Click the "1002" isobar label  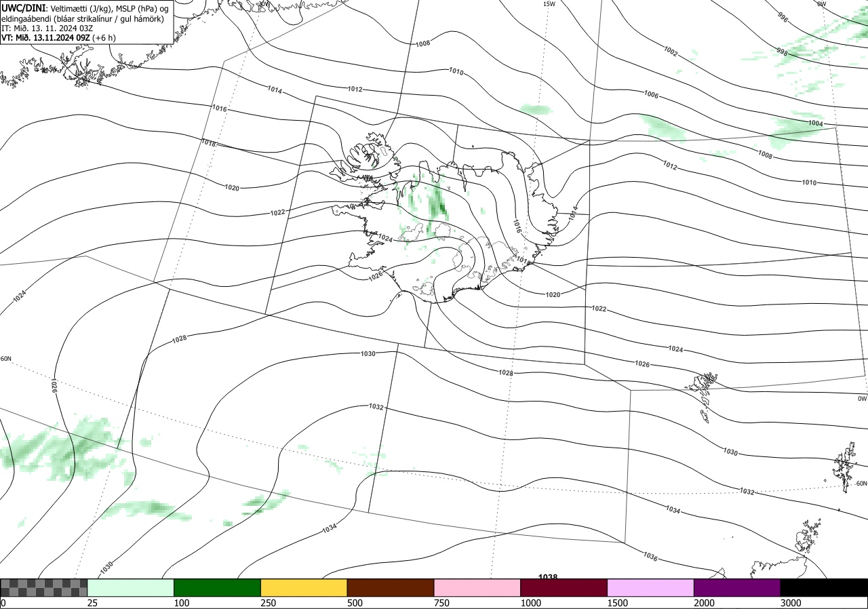671,52
